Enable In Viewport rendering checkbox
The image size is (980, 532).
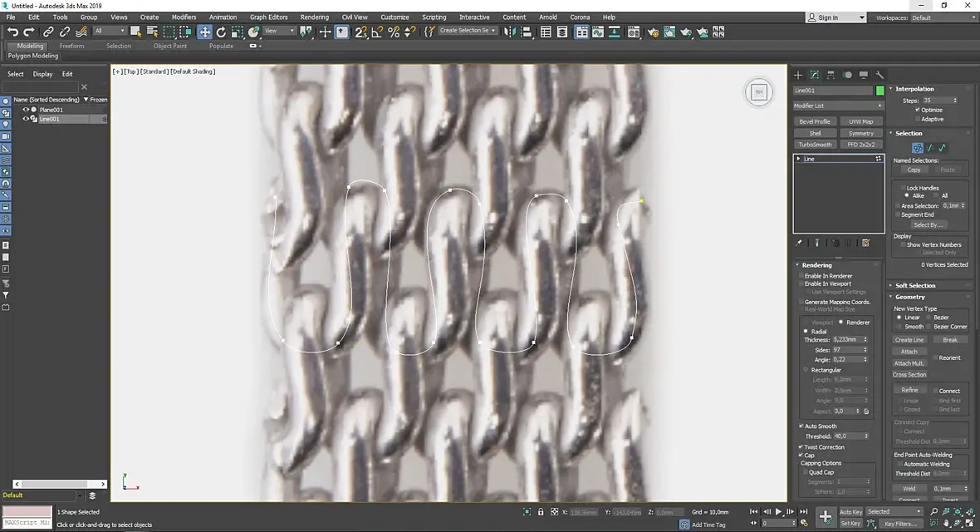point(801,283)
